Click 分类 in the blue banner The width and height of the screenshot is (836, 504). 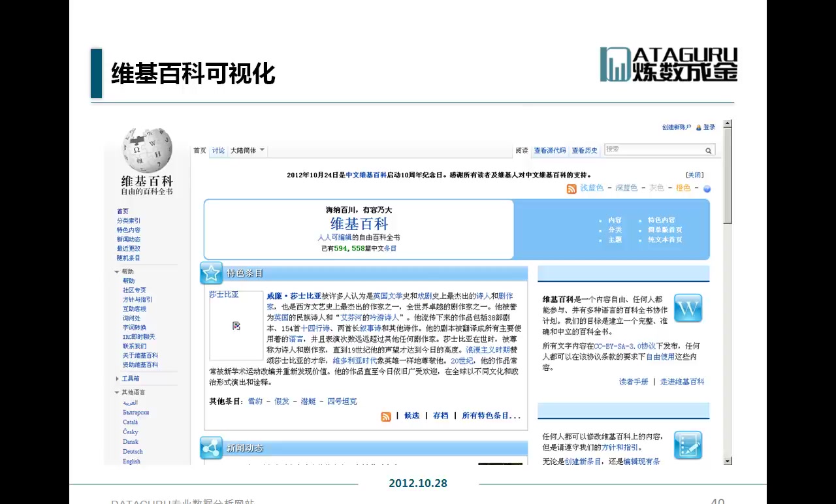[615, 230]
